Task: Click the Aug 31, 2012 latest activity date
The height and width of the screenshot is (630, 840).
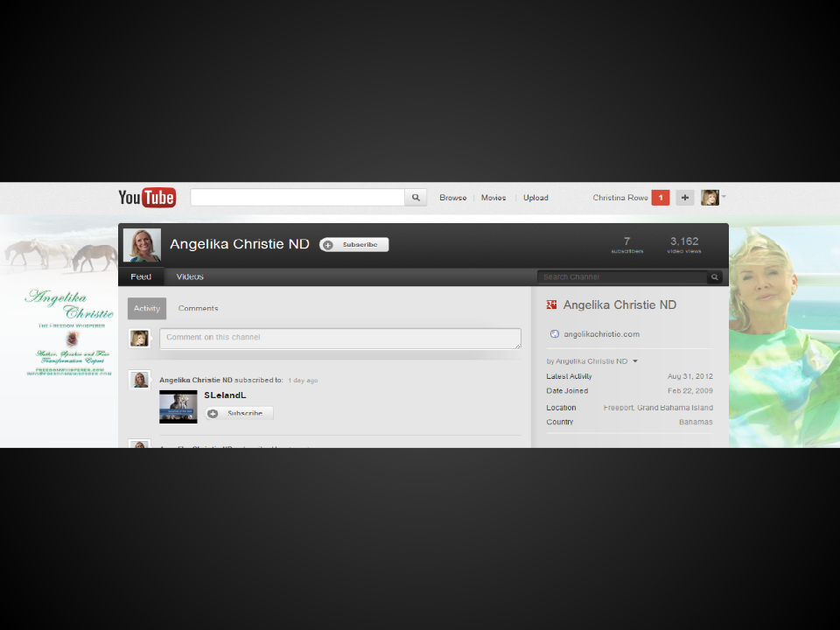Action: point(690,376)
